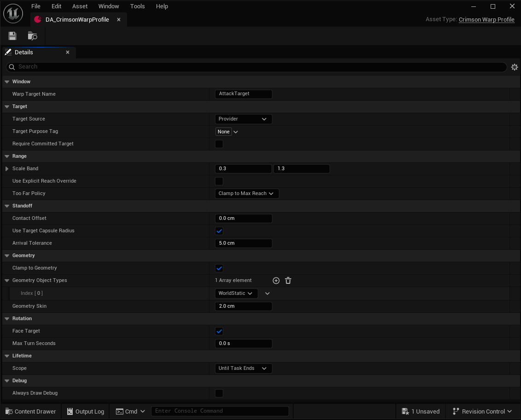Collapse the Rotation category

6,319
